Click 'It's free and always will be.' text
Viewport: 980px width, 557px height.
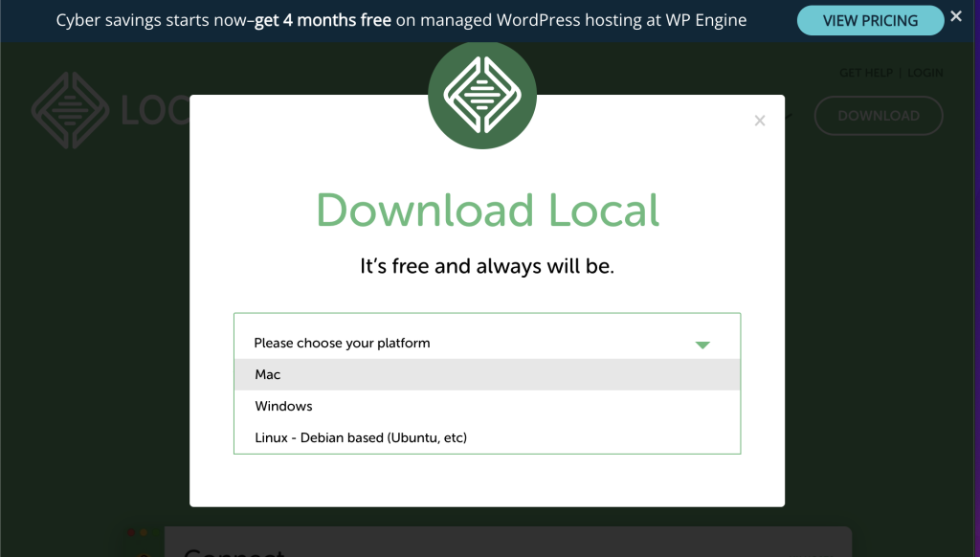click(487, 266)
